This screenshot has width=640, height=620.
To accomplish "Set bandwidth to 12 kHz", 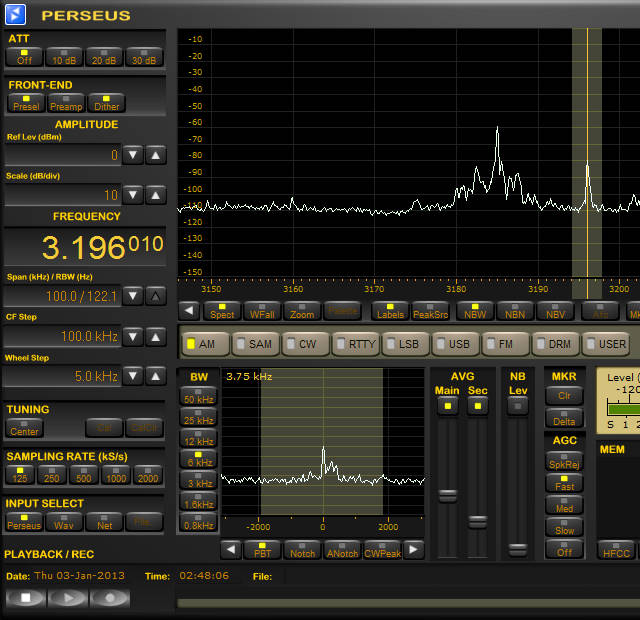I will (198, 438).
